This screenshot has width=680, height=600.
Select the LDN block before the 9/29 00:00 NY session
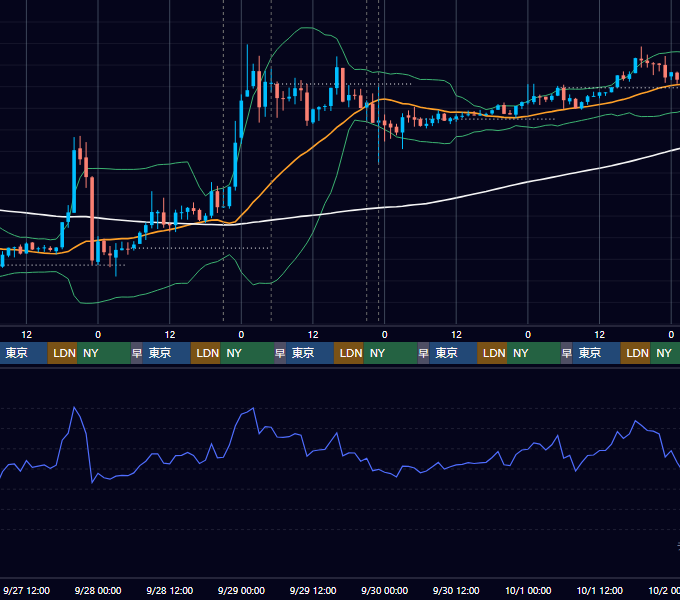[x=206, y=353]
